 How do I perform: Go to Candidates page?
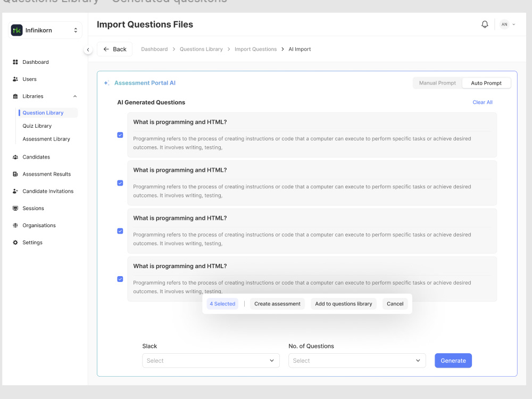coord(36,157)
